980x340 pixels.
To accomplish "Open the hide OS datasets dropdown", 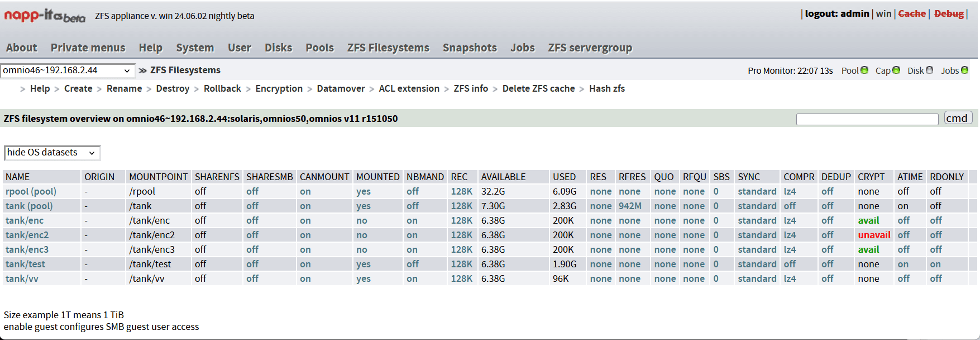I will pyautogui.click(x=52, y=153).
